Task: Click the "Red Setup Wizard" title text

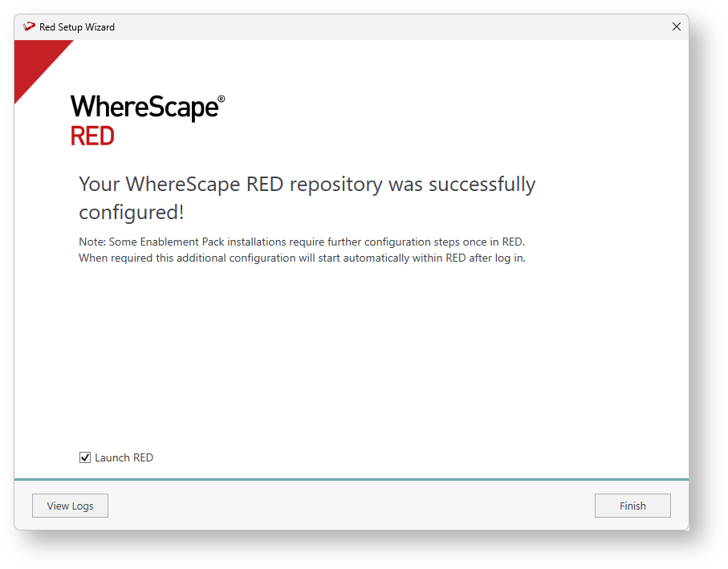Action: [x=77, y=26]
